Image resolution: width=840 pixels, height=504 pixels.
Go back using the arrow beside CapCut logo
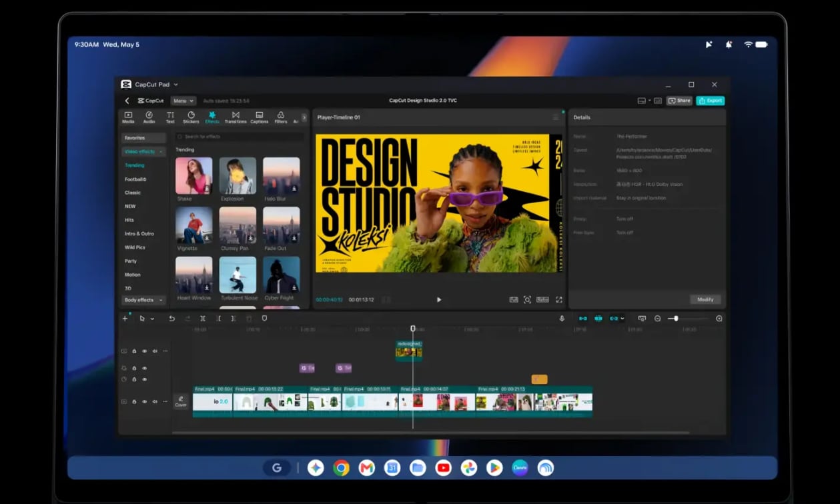(x=127, y=101)
